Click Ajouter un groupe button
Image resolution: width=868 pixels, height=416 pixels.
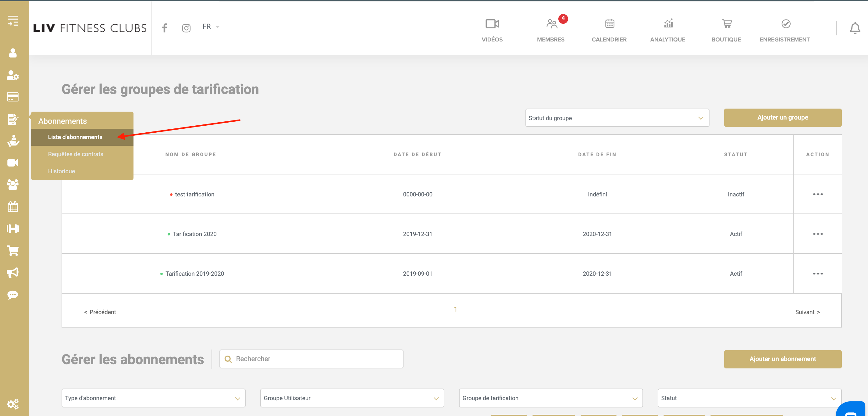point(782,118)
